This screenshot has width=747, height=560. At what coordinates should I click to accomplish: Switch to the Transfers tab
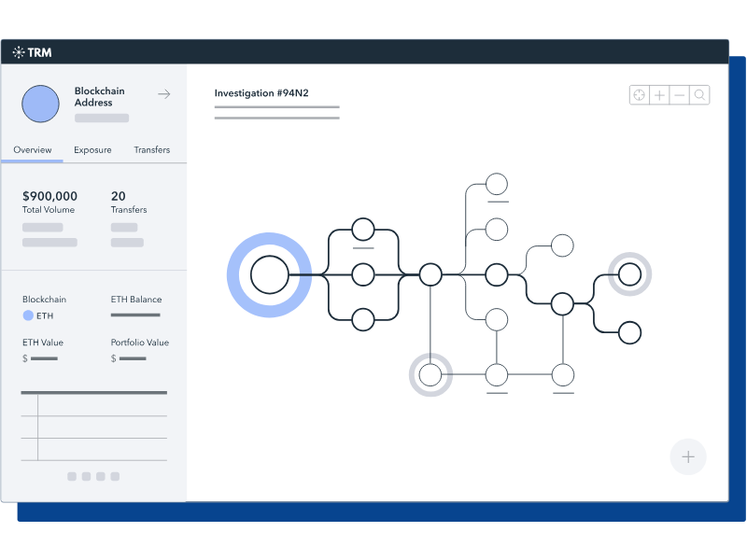(151, 149)
